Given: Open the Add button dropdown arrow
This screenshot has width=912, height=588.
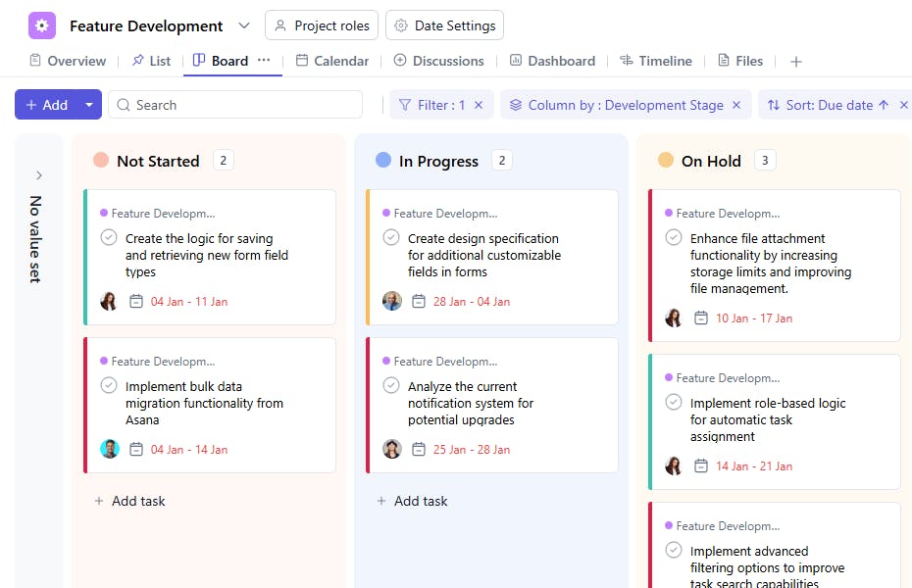Looking at the screenshot, I should (89, 105).
